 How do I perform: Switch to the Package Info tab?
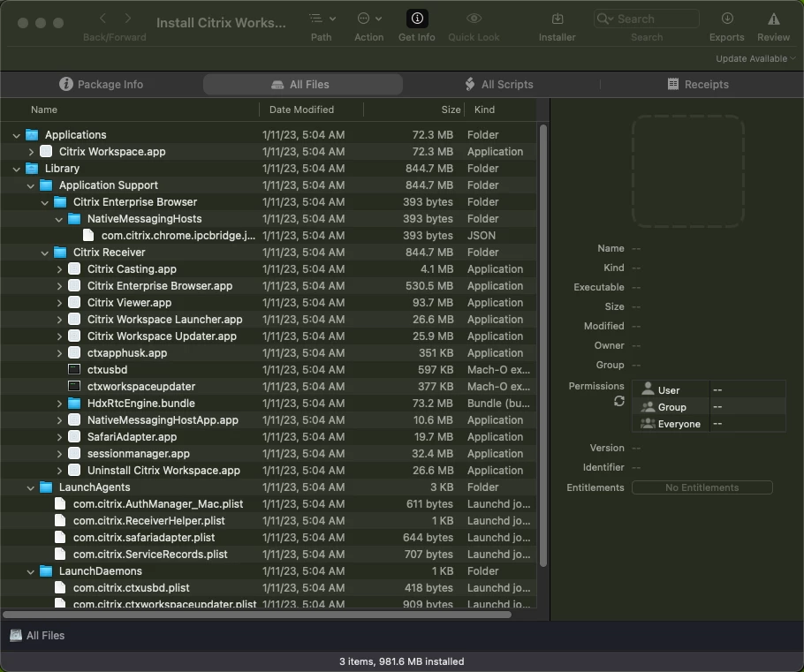point(101,85)
